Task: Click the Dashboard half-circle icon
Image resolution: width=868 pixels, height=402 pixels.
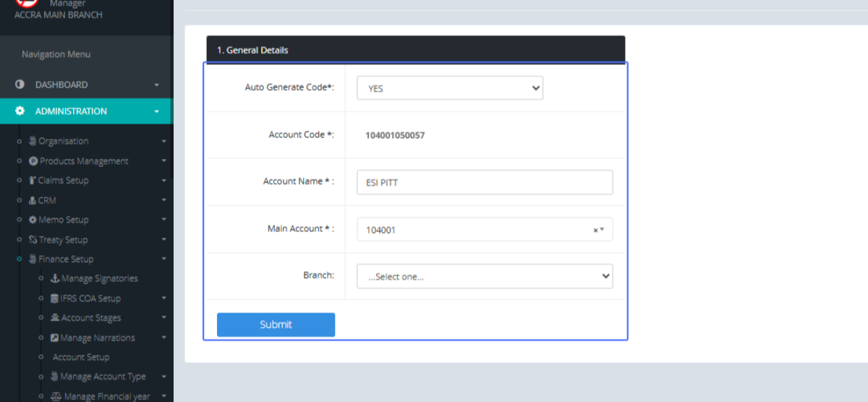Action: pos(20,85)
